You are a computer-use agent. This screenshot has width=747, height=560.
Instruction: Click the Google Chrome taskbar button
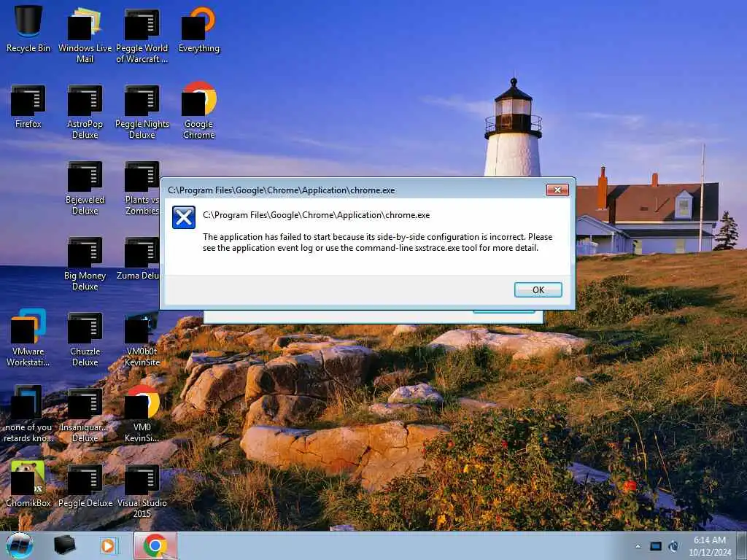pyautogui.click(x=155, y=545)
